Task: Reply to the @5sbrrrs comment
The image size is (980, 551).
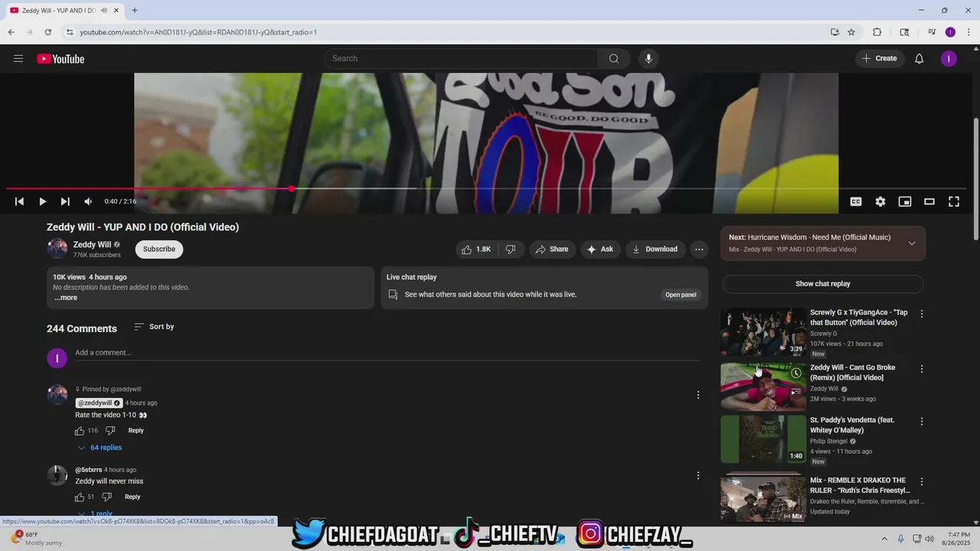Action: pos(132,497)
